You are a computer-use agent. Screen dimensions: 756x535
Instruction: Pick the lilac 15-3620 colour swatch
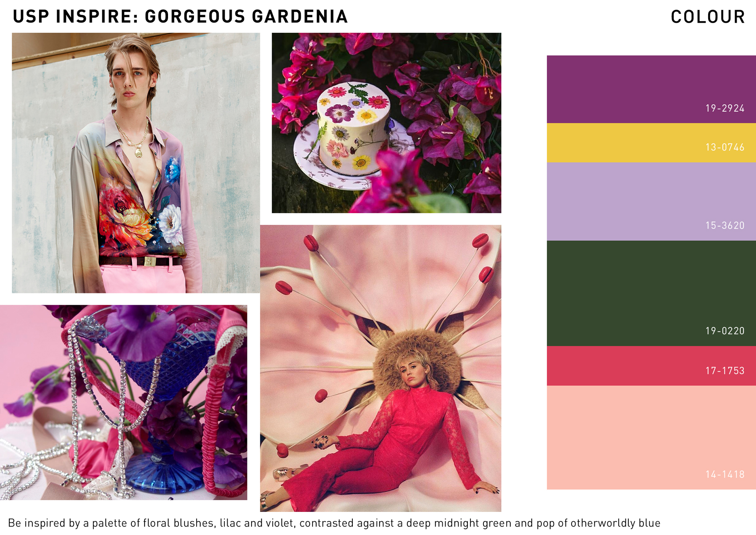(x=651, y=202)
